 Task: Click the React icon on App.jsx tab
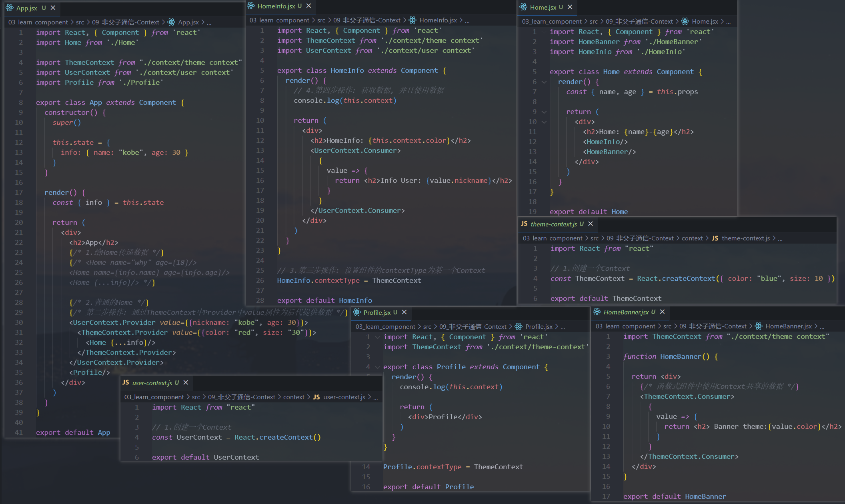10,8
